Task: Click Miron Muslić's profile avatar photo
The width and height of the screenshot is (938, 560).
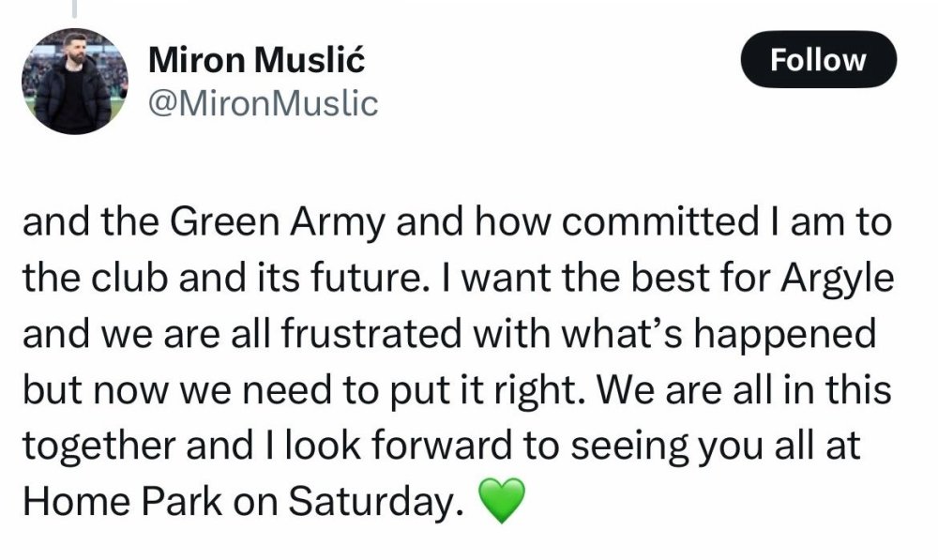Action: coord(72,82)
